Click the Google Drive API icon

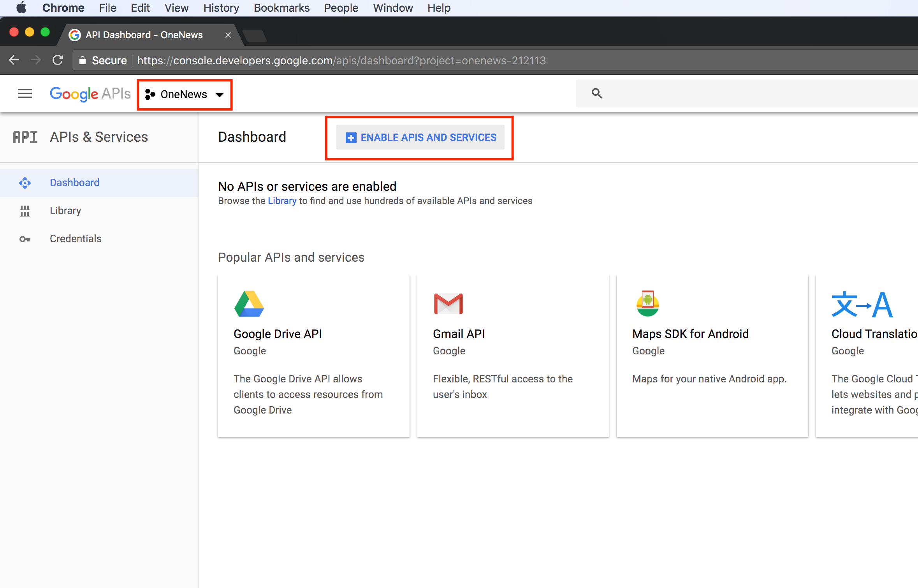tap(249, 304)
